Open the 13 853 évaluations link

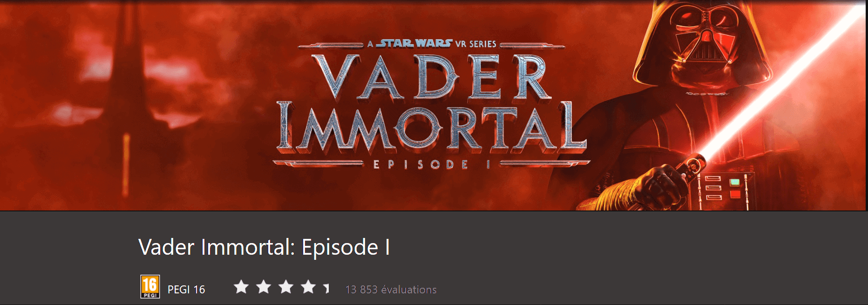click(x=391, y=290)
